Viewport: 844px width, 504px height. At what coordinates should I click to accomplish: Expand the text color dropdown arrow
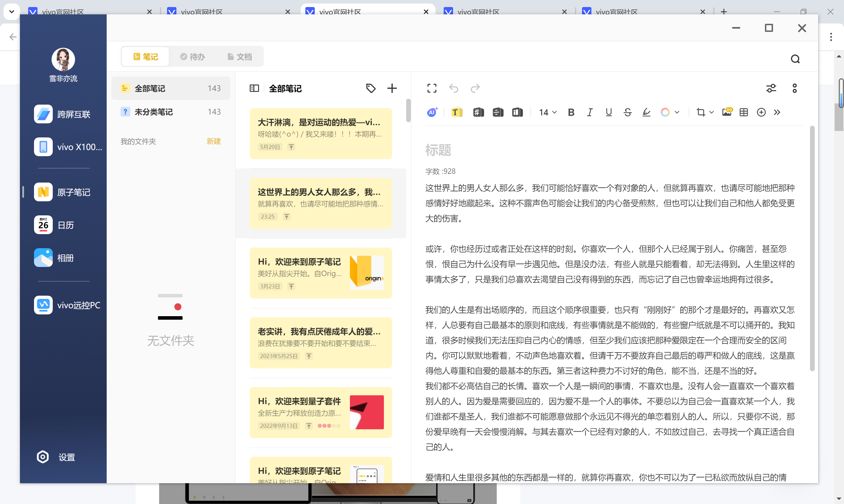tap(677, 112)
